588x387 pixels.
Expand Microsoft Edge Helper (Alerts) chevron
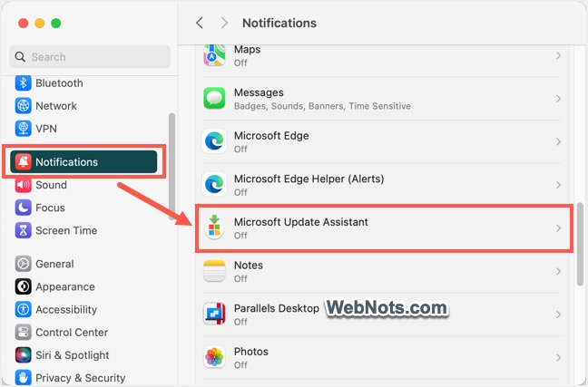(558, 185)
